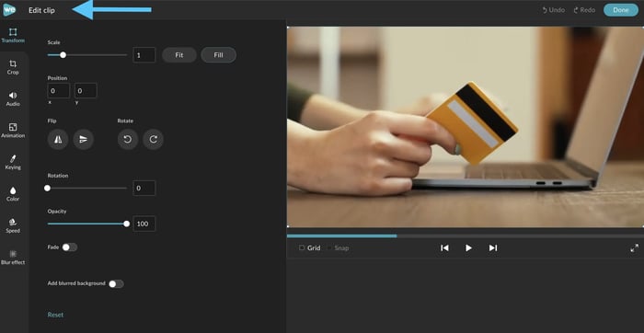Check the Snap checkbox
The image size is (644, 333).
[x=329, y=248]
